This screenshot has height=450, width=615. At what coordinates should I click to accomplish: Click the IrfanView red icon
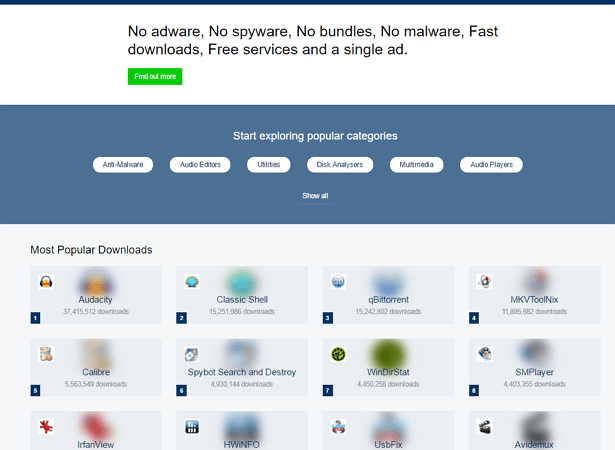pos(46,427)
